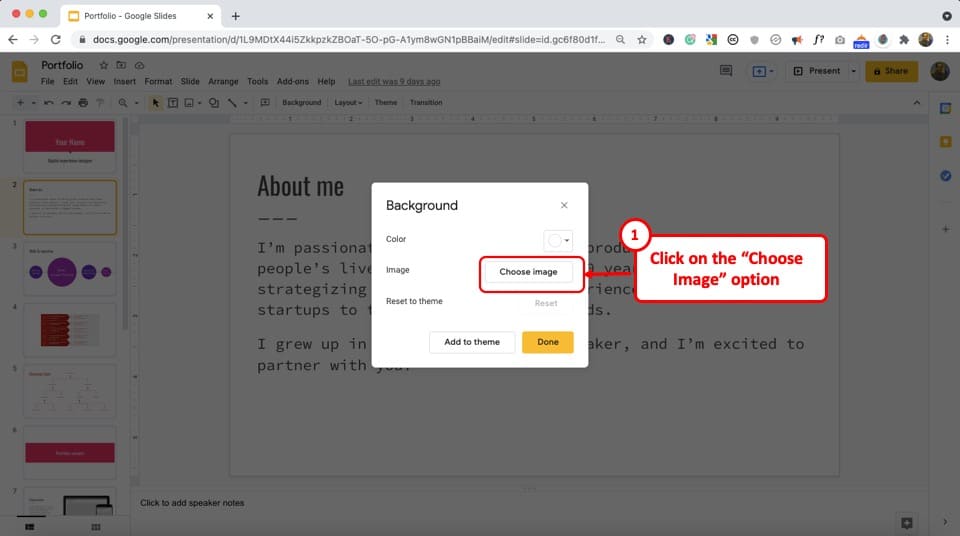Expand the zoom level dropdown arrow
Image resolution: width=960 pixels, height=536 pixels.
136,103
